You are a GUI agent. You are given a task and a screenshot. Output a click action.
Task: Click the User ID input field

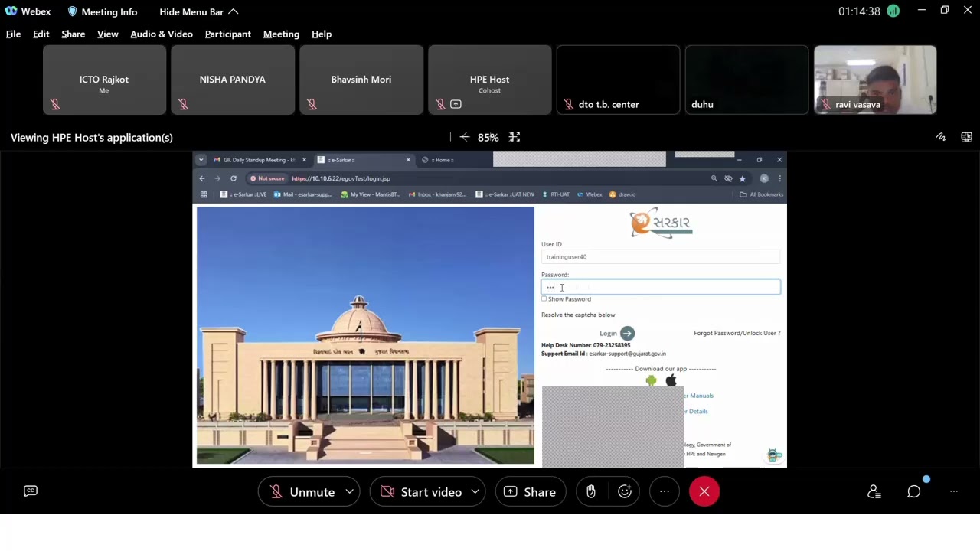tap(661, 257)
